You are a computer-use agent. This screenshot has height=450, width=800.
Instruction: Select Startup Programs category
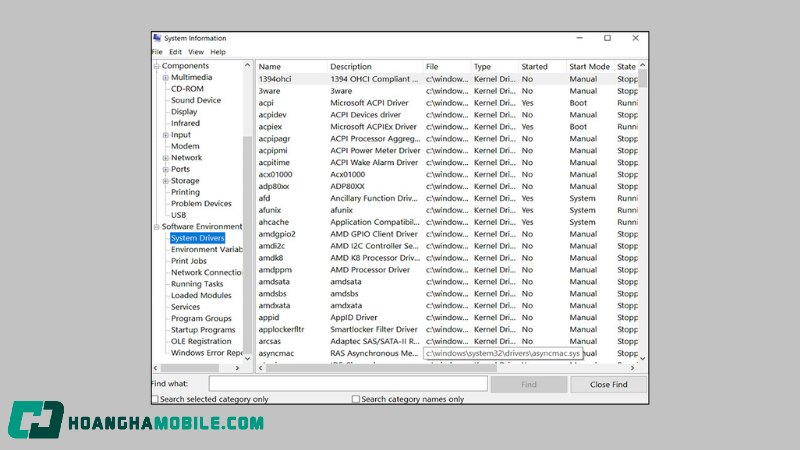[x=203, y=330]
